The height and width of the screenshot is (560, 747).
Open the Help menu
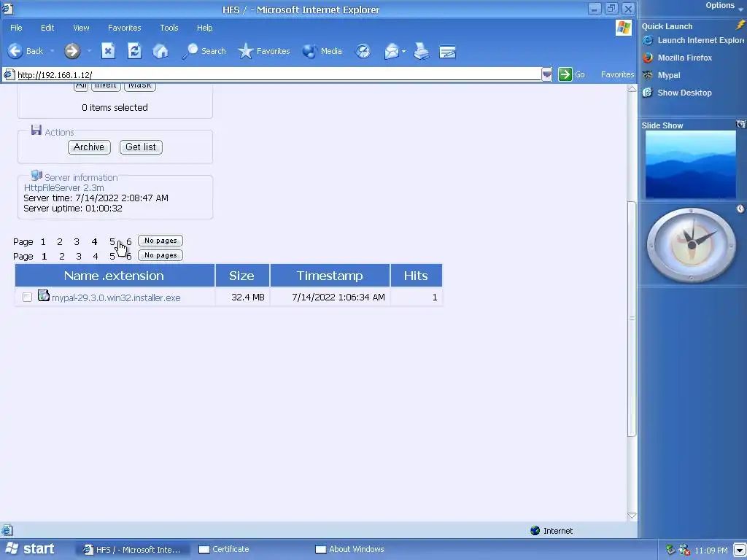(204, 28)
